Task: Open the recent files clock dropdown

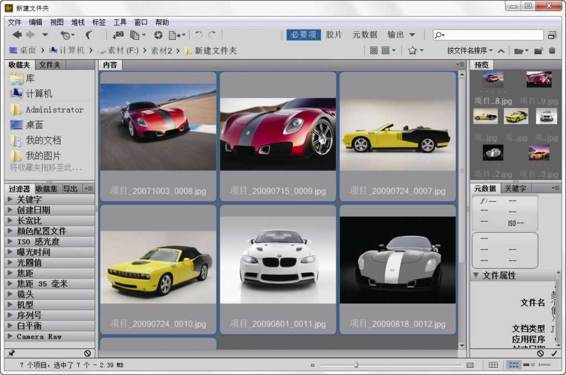Action: (x=67, y=35)
